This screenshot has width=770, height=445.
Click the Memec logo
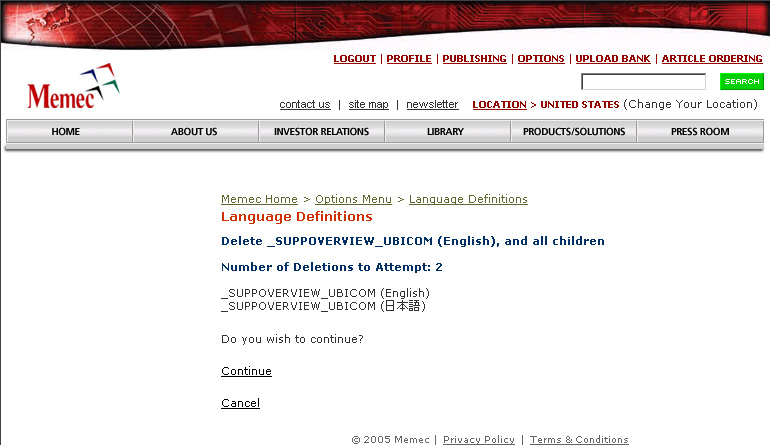pyautogui.click(x=73, y=86)
